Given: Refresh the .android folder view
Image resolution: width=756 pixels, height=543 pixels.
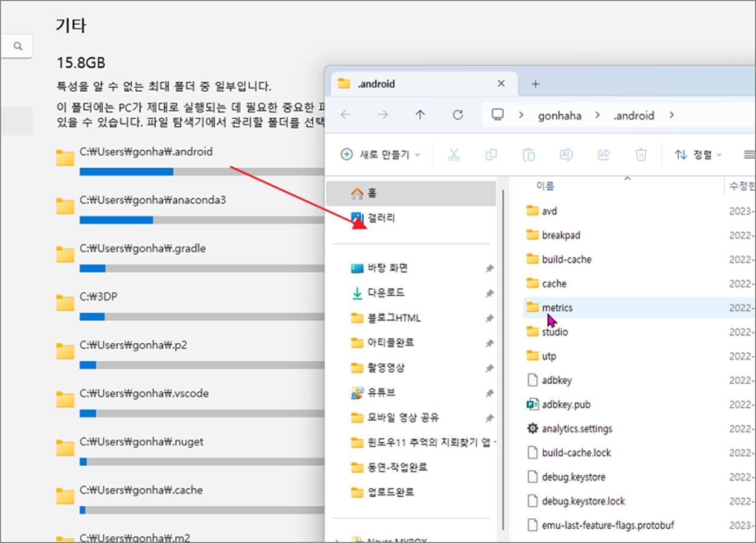Looking at the screenshot, I should pyautogui.click(x=458, y=115).
